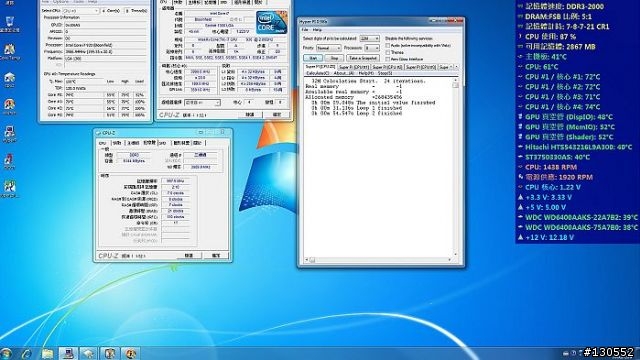
Task: Open Windows Explorer folder on taskbar
Action: coord(47,353)
